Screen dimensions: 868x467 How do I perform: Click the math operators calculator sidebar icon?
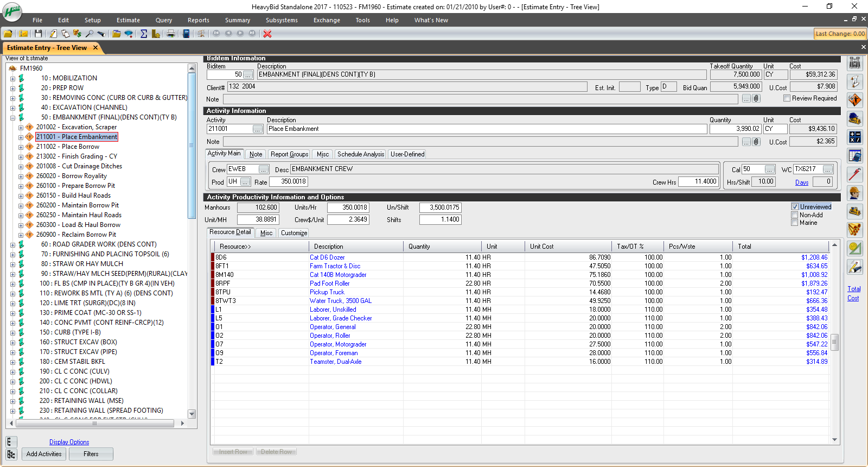855,137
